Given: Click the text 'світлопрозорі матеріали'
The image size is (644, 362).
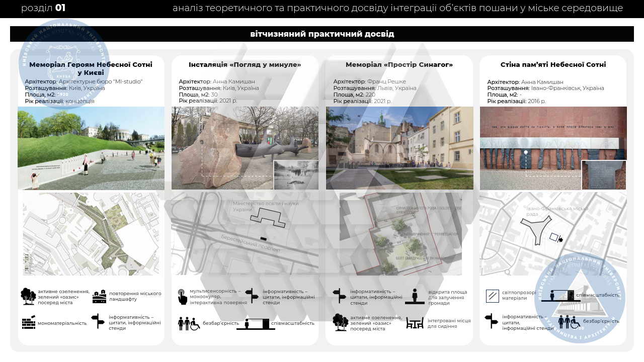Looking at the screenshot, I should coord(519,295).
